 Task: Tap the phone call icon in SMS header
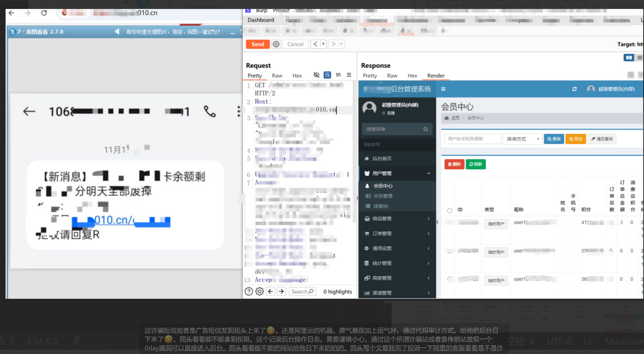pyautogui.click(x=209, y=111)
